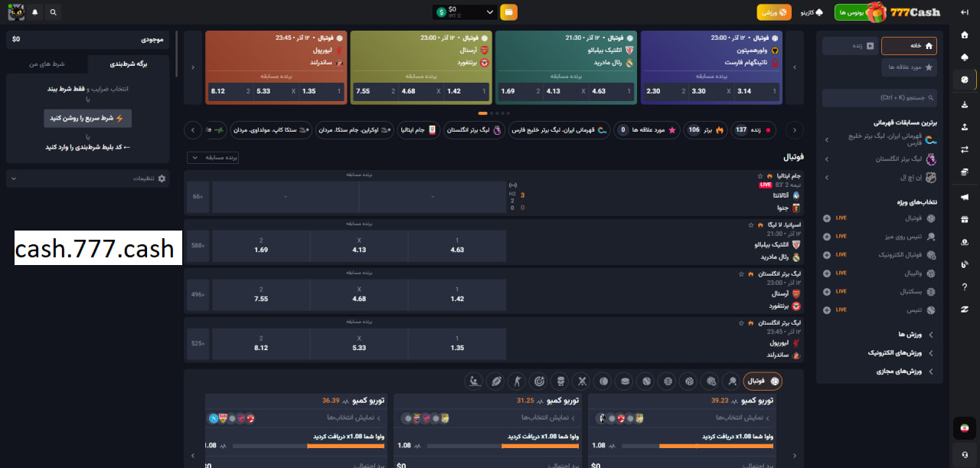Click the megaphone icon in right sidebar
The width and height of the screenshot is (980, 468).
click(x=964, y=197)
